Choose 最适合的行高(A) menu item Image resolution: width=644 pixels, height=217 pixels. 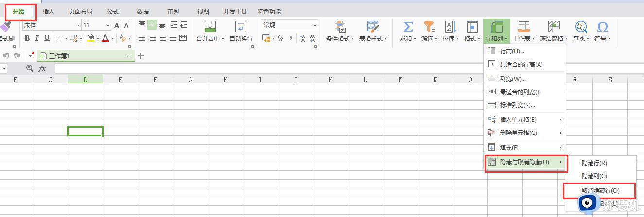pyautogui.click(x=525, y=64)
